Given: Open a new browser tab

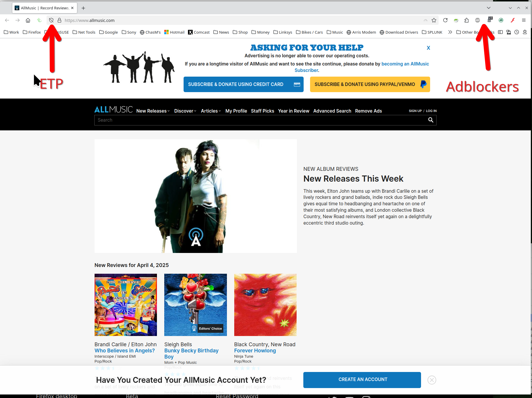Looking at the screenshot, I should [83, 8].
